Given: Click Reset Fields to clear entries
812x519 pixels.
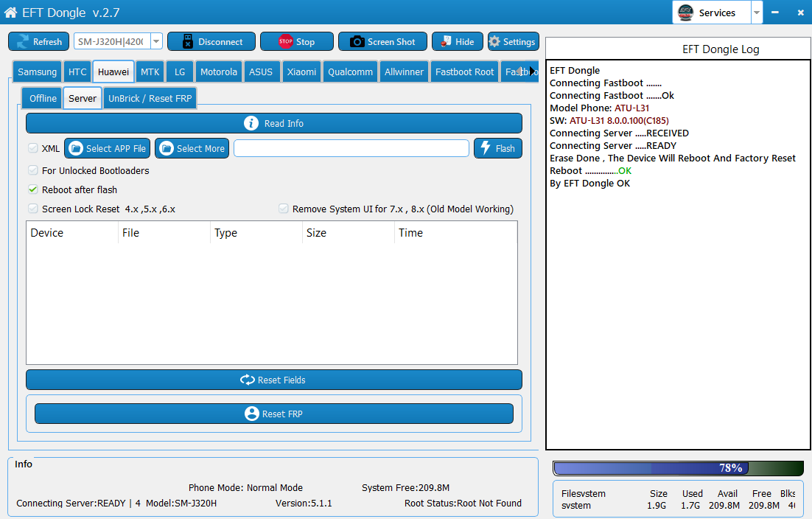Looking at the screenshot, I should pos(273,379).
